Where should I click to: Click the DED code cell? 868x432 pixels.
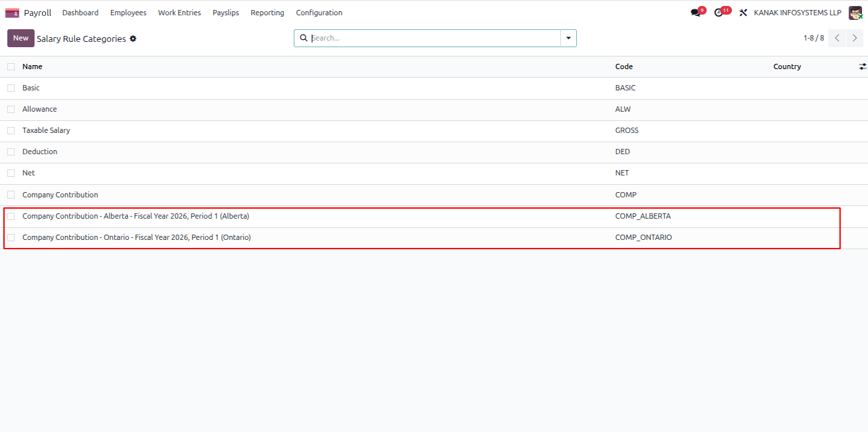click(x=623, y=152)
